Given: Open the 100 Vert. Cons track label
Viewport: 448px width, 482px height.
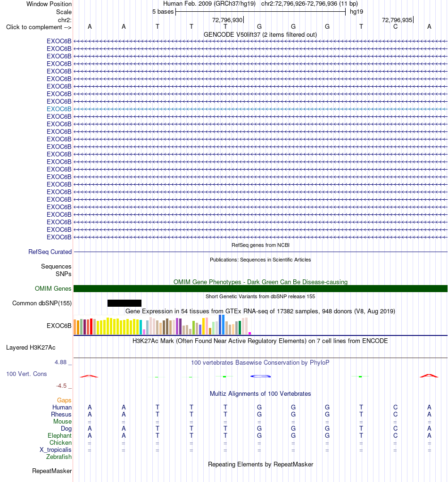Looking at the screenshot, I should pyautogui.click(x=26, y=374).
